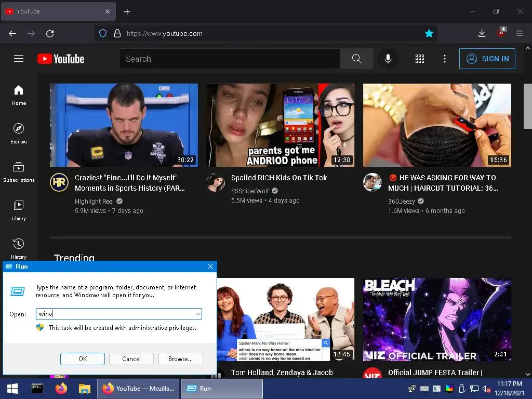Open Firefox downloads panel

[482, 33]
